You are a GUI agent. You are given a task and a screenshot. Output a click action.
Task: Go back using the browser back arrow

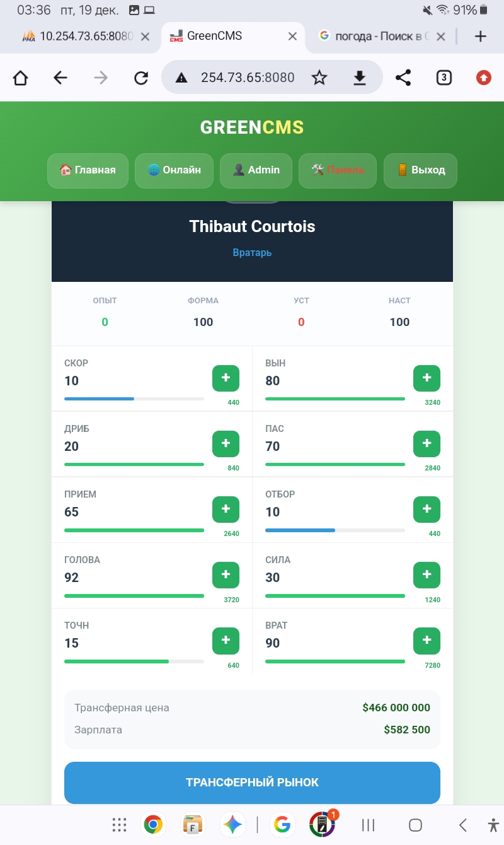click(60, 78)
